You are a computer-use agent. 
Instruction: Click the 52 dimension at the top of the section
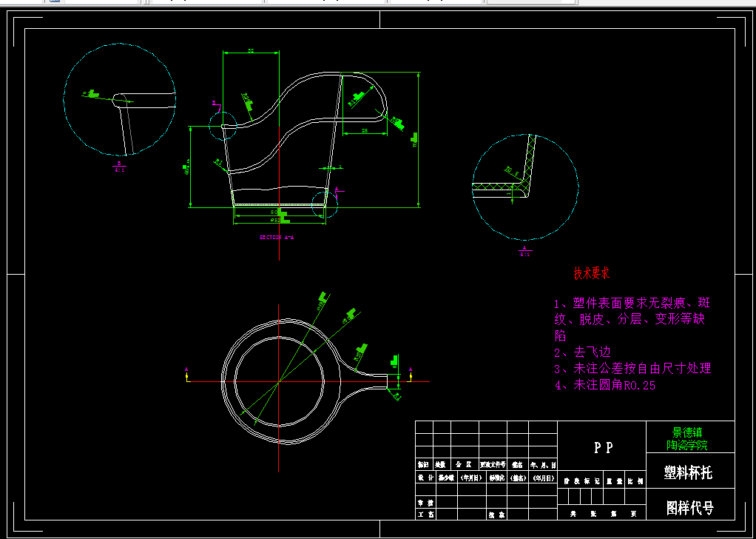click(x=252, y=52)
